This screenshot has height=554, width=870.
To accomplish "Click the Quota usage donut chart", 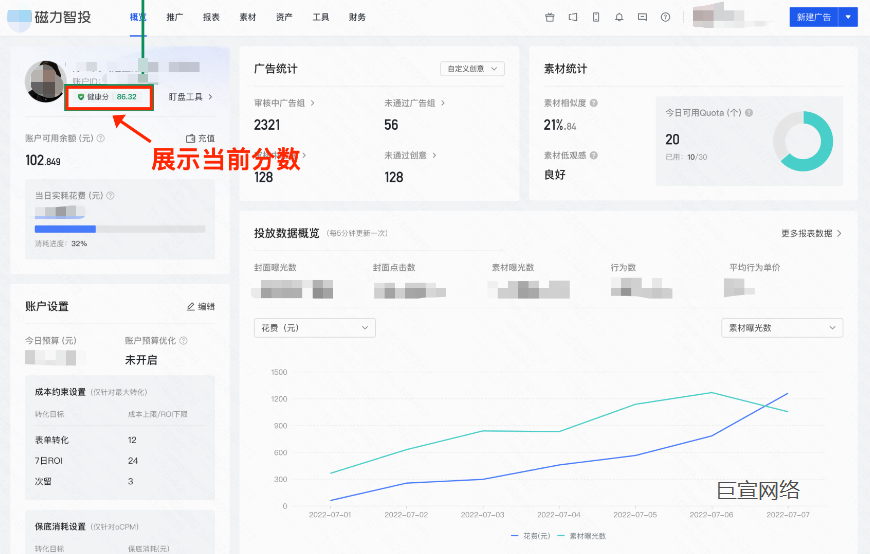I will (x=803, y=141).
